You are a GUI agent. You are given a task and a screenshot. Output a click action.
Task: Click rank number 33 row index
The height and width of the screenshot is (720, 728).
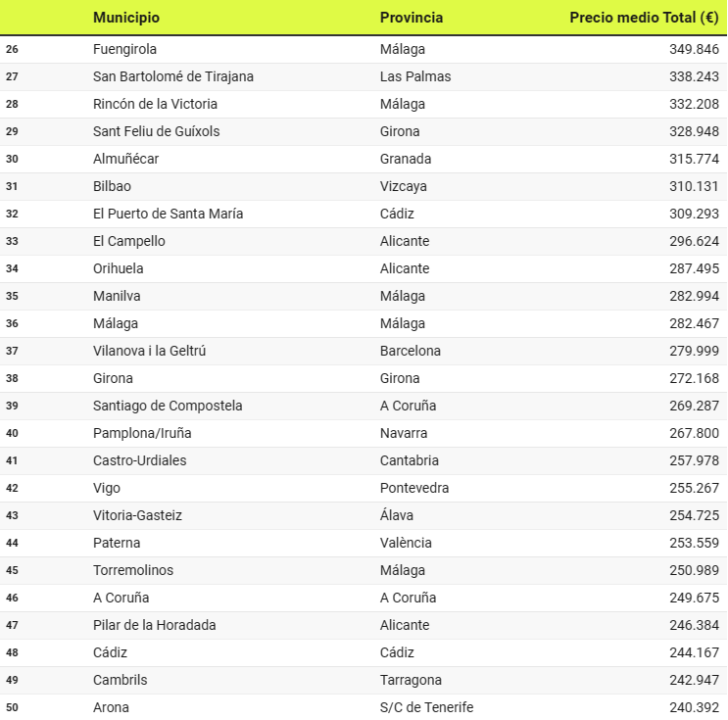click(x=12, y=241)
